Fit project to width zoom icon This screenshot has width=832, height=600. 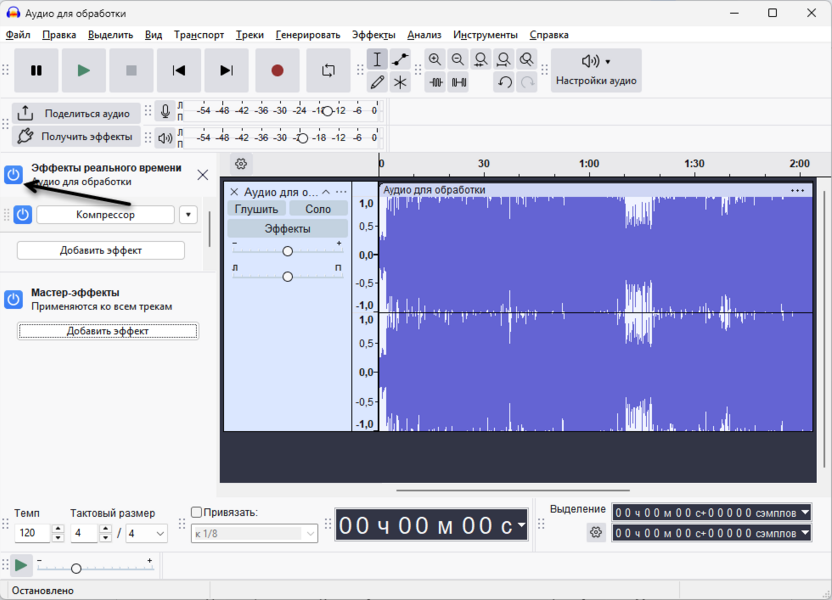tap(504, 59)
